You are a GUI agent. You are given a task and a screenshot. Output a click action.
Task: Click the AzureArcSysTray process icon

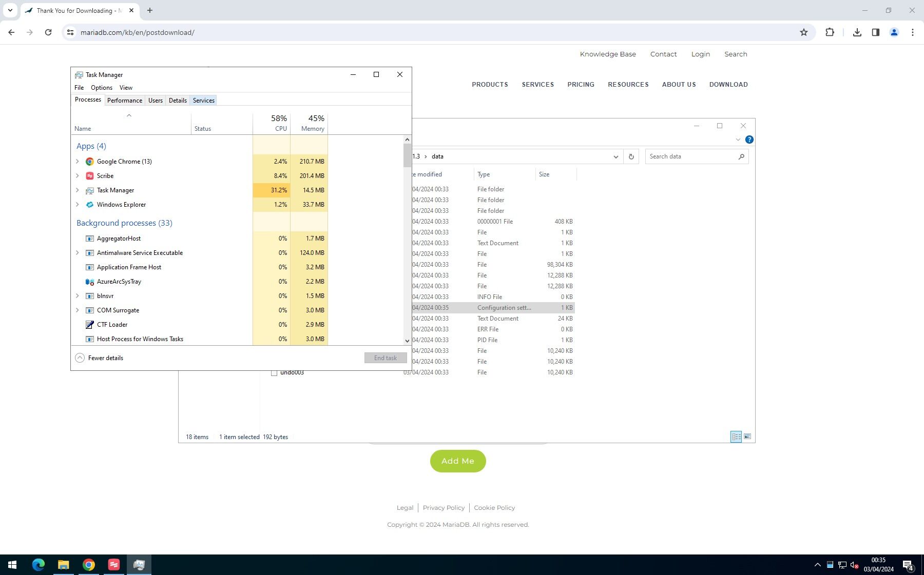(90, 282)
